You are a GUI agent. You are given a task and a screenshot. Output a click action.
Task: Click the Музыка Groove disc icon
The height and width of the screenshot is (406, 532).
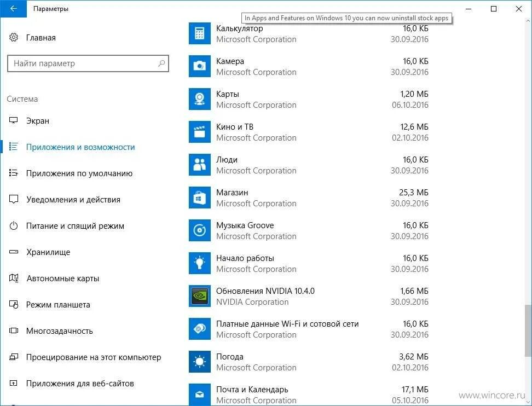pyautogui.click(x=199, y=230)
